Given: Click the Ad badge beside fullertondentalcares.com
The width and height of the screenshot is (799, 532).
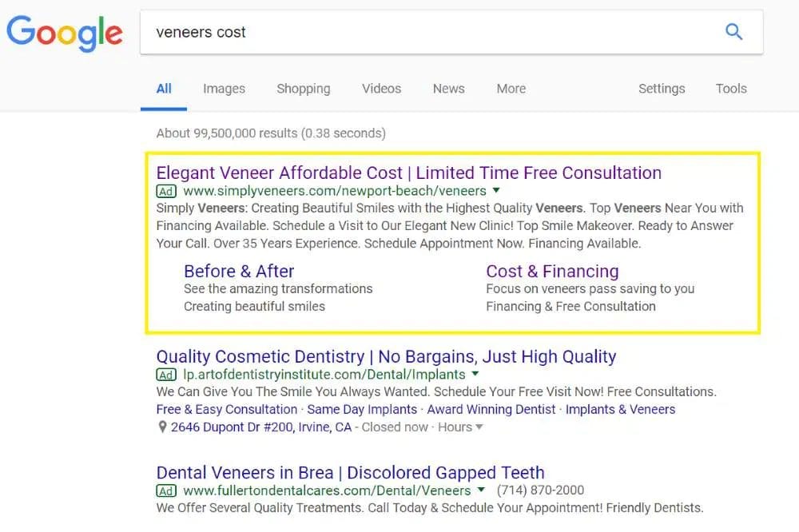Looking at the screenshot, I should (x=165, y=491).
